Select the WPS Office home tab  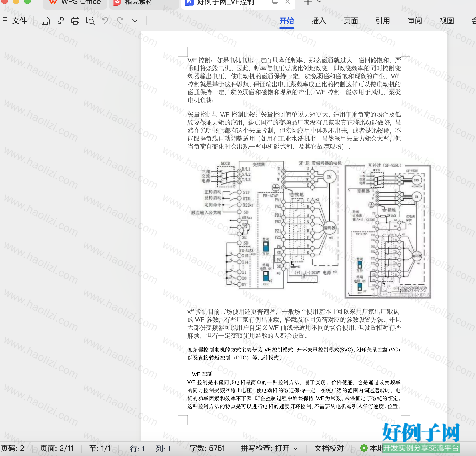(x=75, y=3)
